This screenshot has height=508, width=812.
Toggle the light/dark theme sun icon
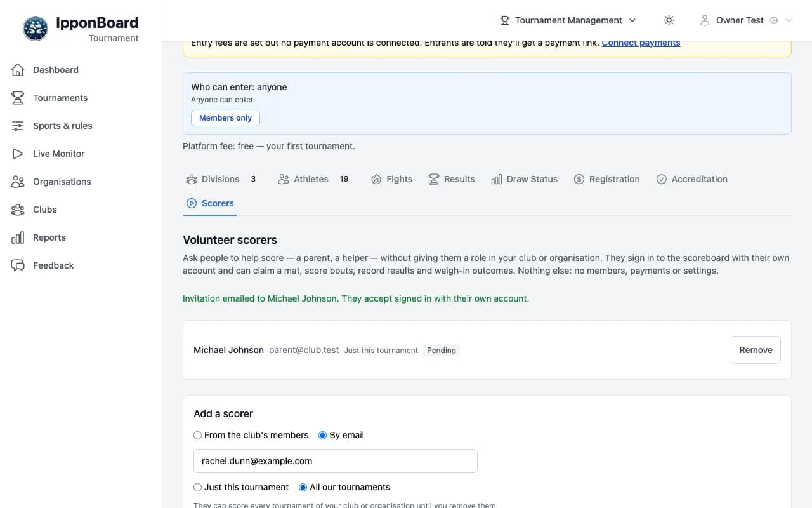pos(669,20)
